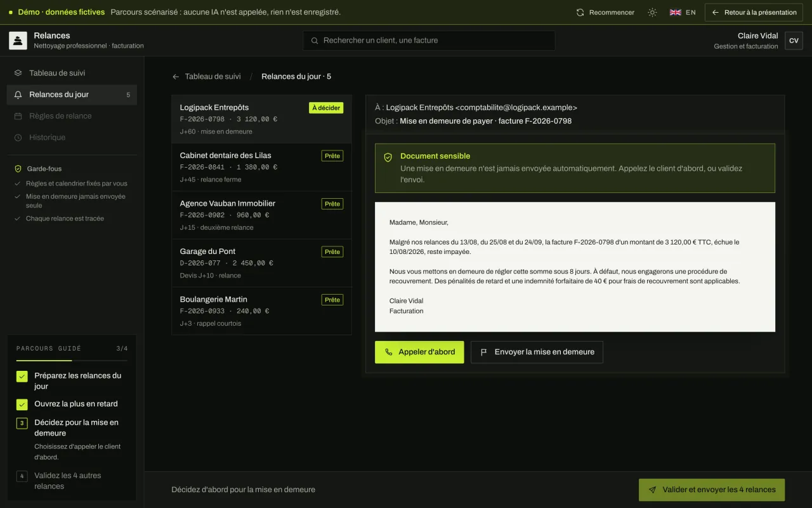Click the Relances du jour · 5 breadcrumb
Viewport: 812px width, 508px height.
296,76
